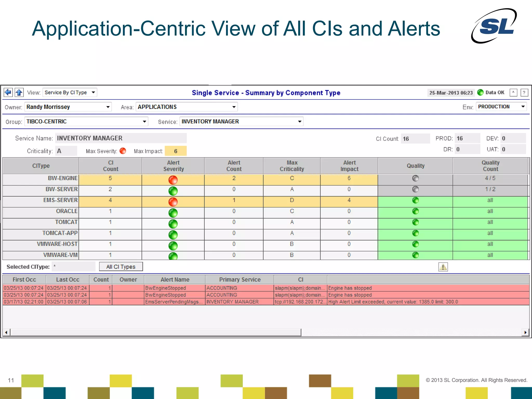Viewport: 532px width, 399px height.
Task: Click the green quality icon for ORACLE
Action: point(415,211)
